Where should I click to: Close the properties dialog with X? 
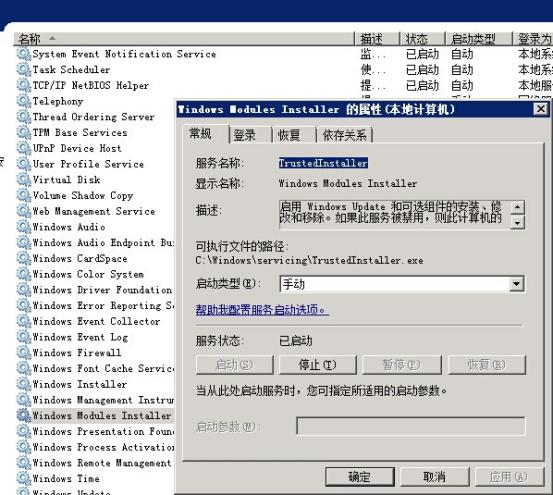(541, 109)
